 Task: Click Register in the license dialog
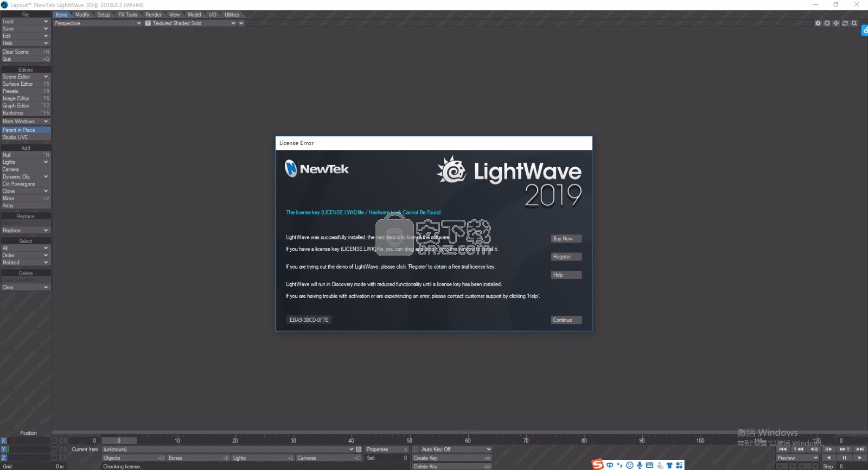tap(566, 257)
